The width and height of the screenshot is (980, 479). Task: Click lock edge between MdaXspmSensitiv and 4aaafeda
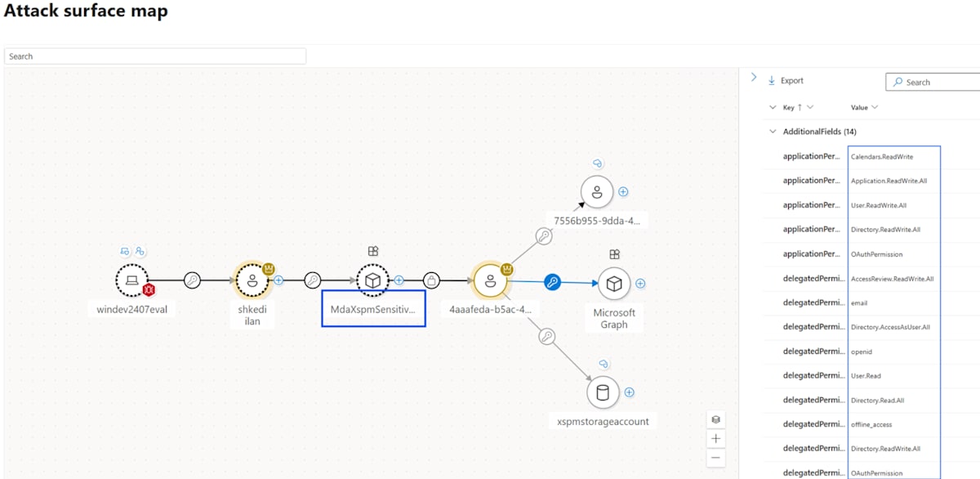(x=432, y=280)
